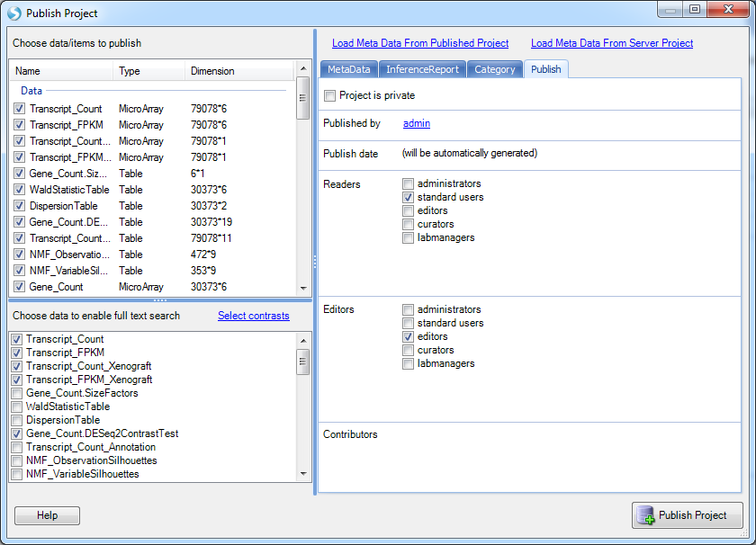The width and height of the screenshot is (756, 545).
Task: Click the publish list scrollbar thumb
Action: [303, 98]
